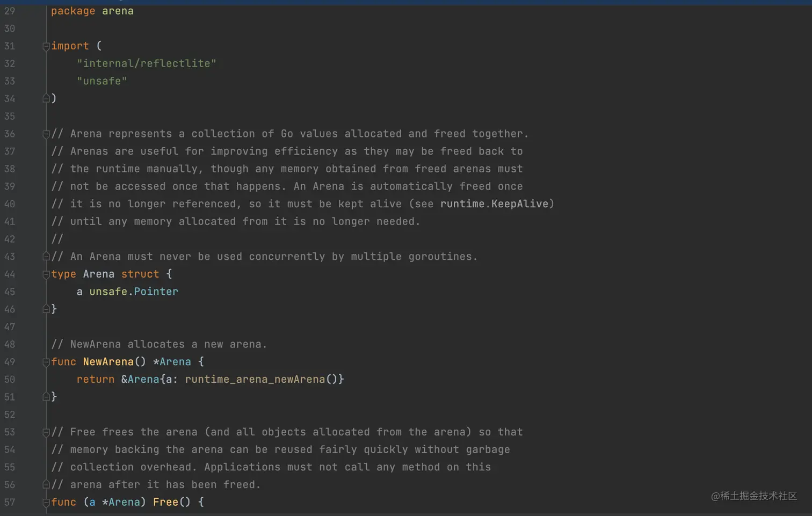Click the "import" keyword on line 31
This screenshot has height=516, width=812.
pyautogui.click(x=70, y=46)
